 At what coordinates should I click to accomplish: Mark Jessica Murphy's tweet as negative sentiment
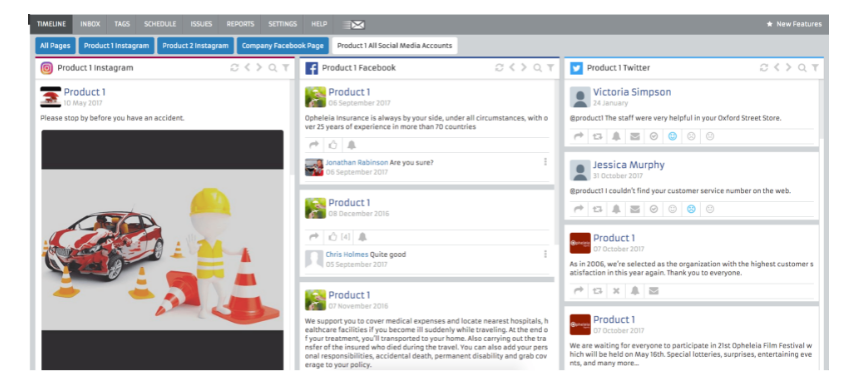tap(691, 209)
